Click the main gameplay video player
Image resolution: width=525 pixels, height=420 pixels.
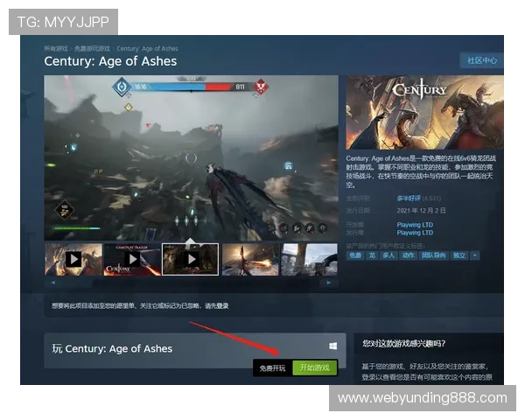[191, 157]
